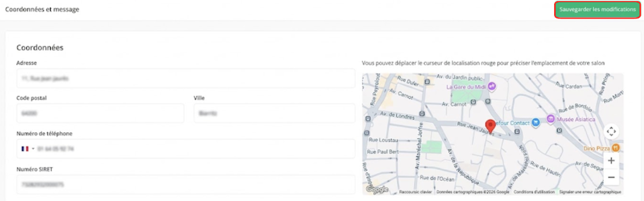Click Signaler une erreur cartographique link
This screenshot has height=201, width=644.
(590, 192)
